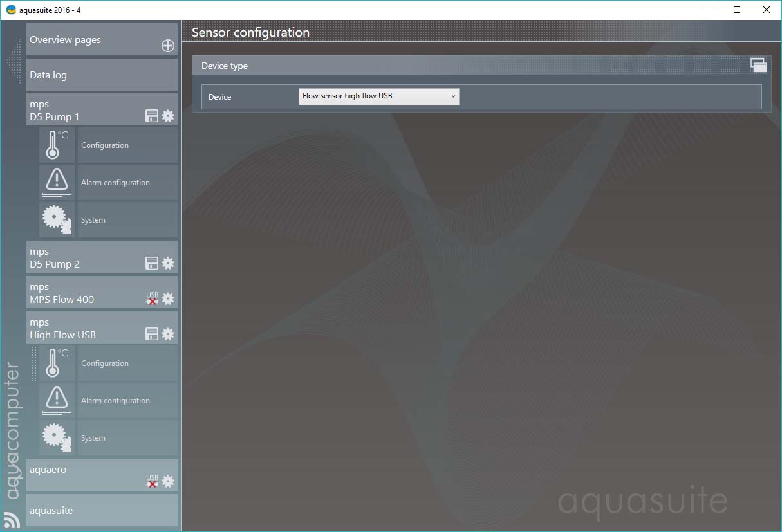The width and height of the screenshot is (782, 532).
Task: Collapse the mps High Flow USB device
Action: tap(102, 328)
